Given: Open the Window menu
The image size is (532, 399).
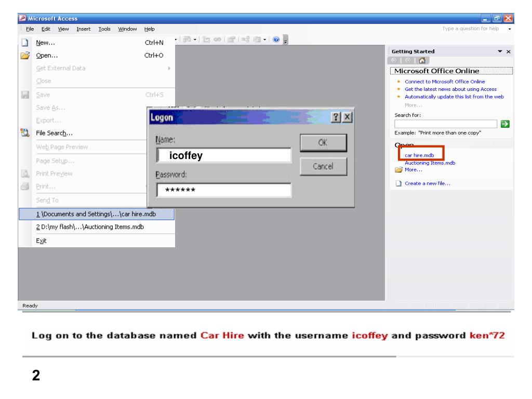Looking at the screenshot, I should click(x=128, y=29).
